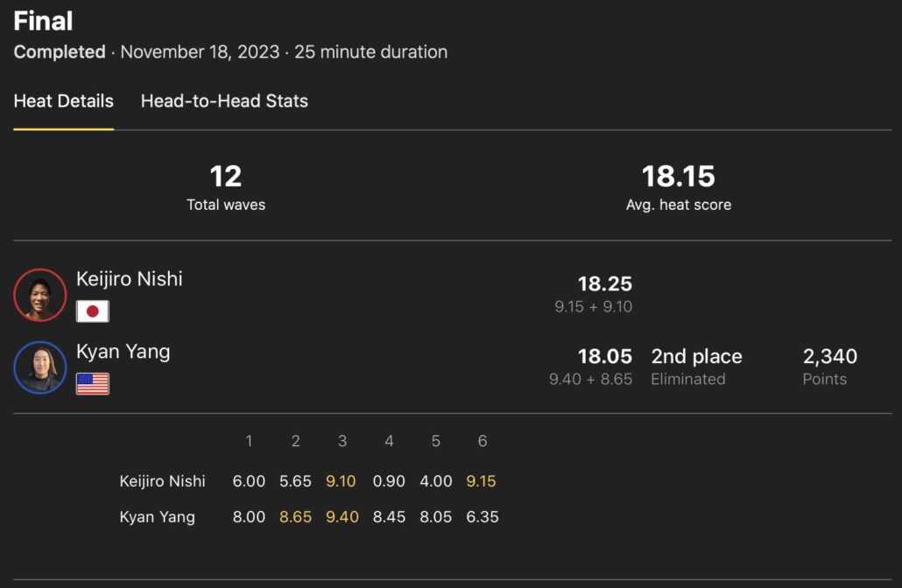Select Kyan Yang's 18.05 heat total
This screenshot has width=902, height=588.
[604, 356]
